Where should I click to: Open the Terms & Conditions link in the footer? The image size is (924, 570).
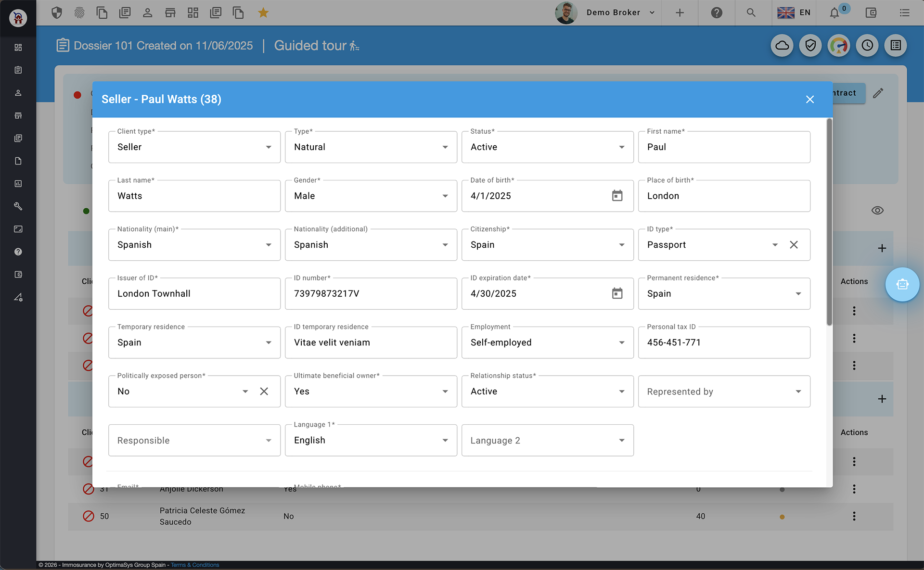coord(194,565)
